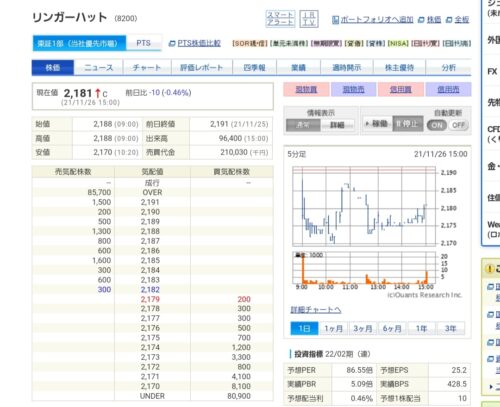
Task: Click the 現物売 spot sell button
Action: point(354,89)
